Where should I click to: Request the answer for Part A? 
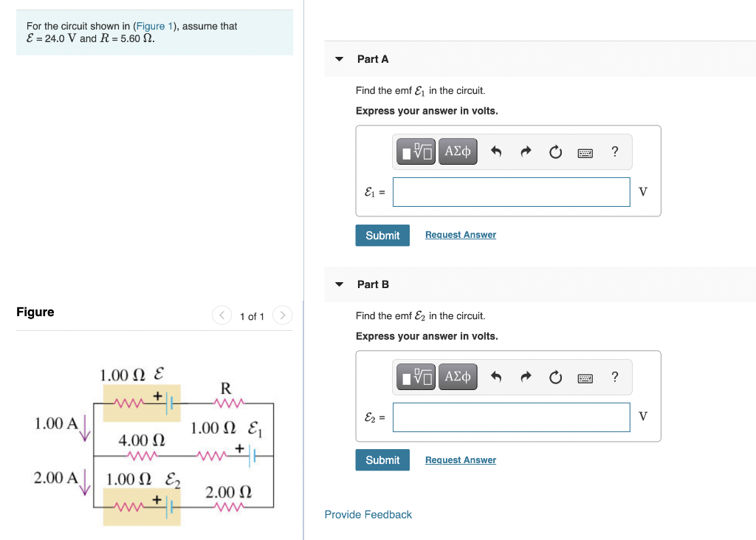pyautogui.click(x=461, y=234)
